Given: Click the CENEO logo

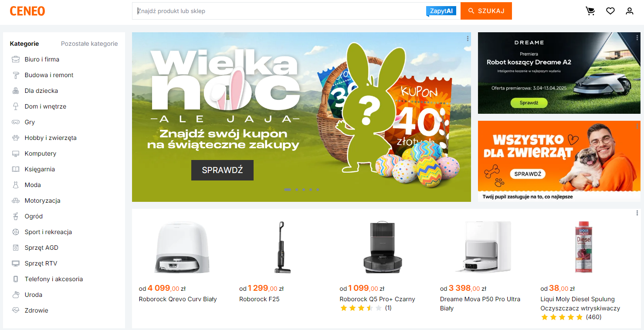Looking at the screenshot, I should [x=27, y=11].
